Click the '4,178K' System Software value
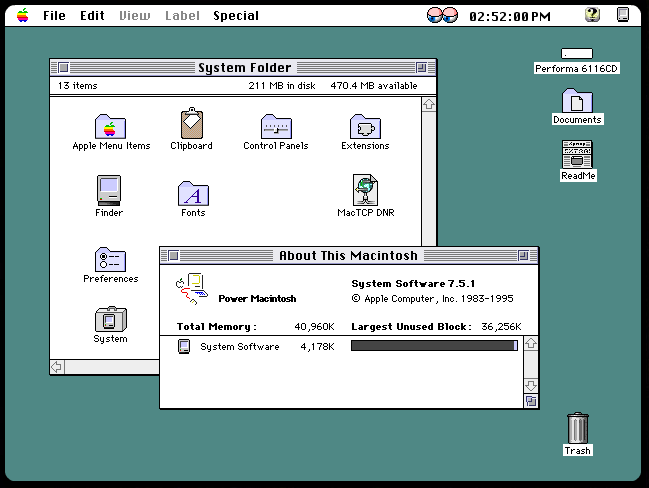This screenshot has height=488, width=649. (317, 346)
